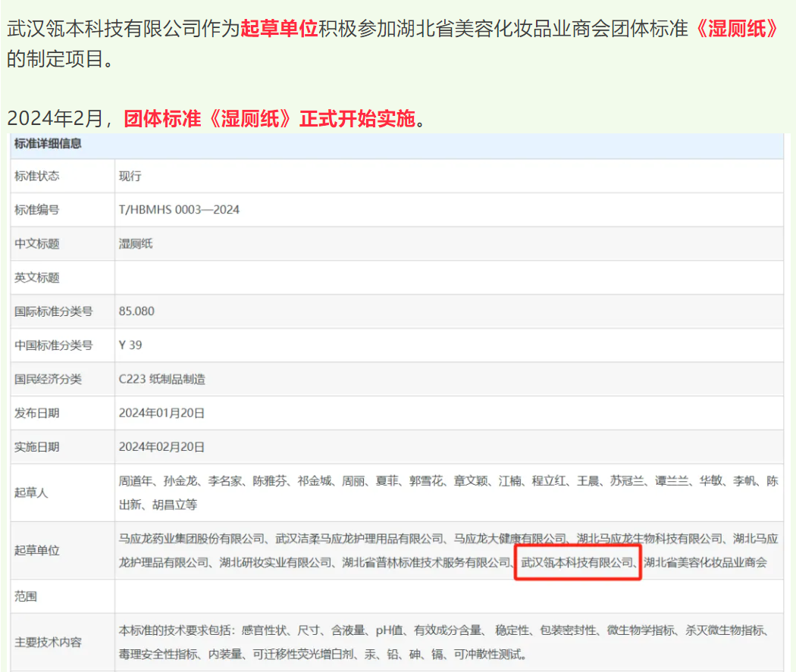Select publish date 2024年01月20日
The height and width of the screenshot is (672, 796).
[161, 413]
